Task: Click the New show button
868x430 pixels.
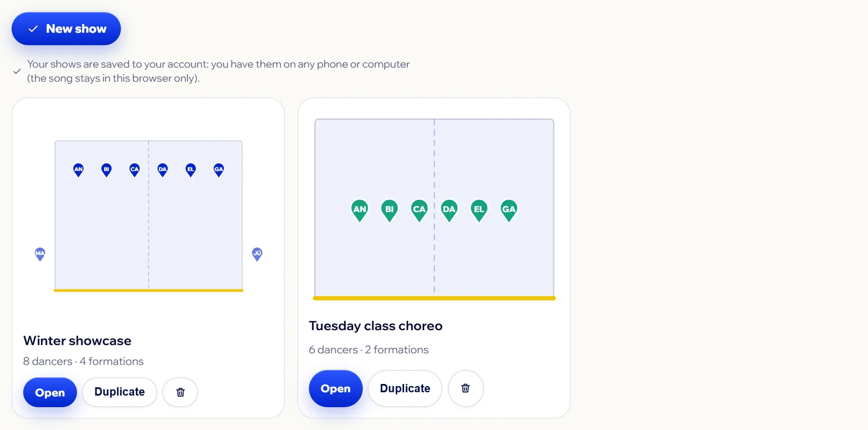Action: [x=66, y=29]
